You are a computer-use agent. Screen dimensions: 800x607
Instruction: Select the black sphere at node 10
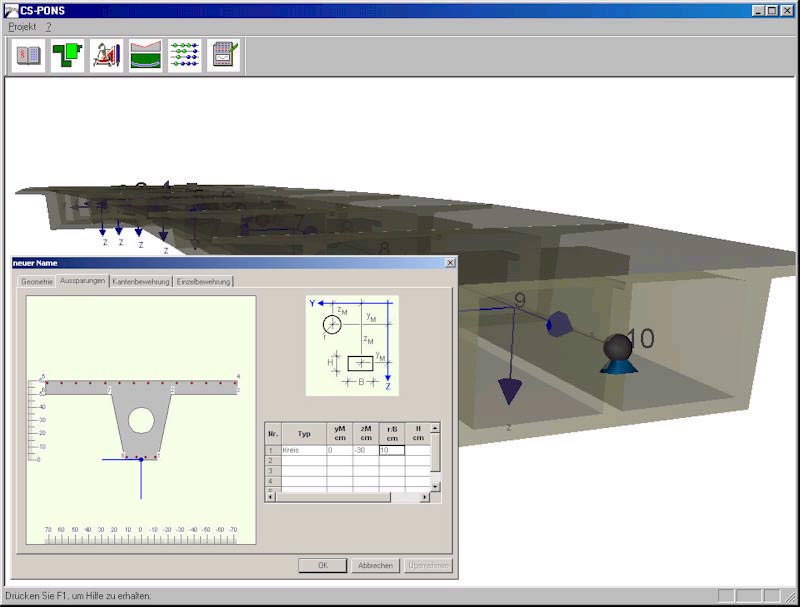[x=618, y=347]
